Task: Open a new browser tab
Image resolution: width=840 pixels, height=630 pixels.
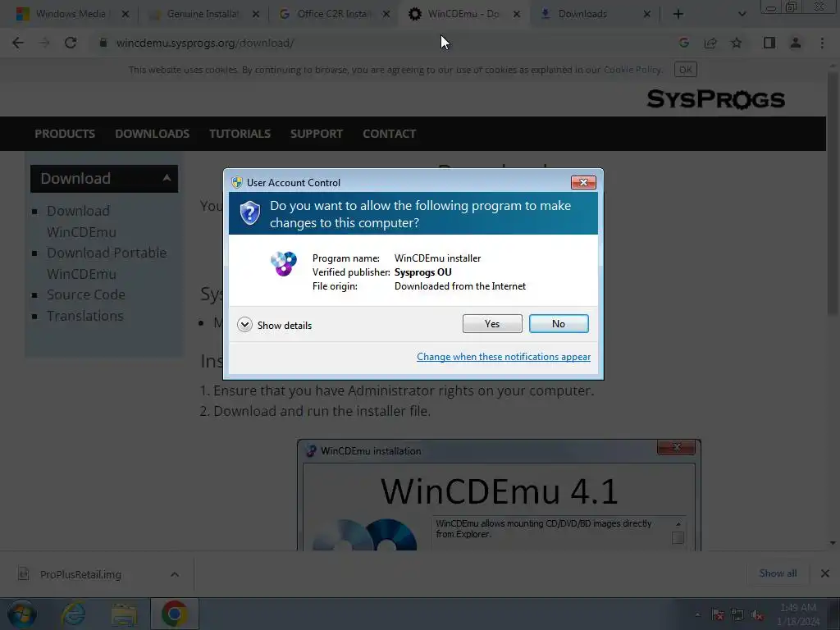Action: tap(678, 14)
